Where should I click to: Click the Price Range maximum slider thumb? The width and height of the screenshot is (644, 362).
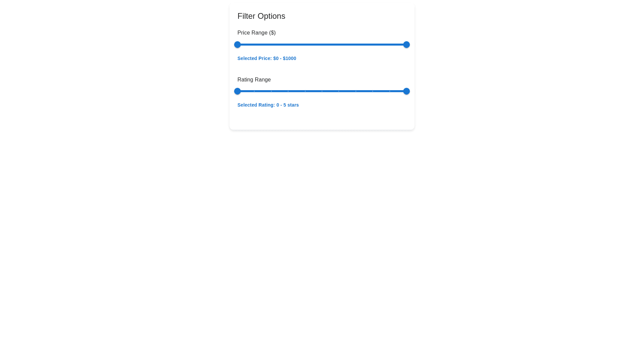pos(406,45)
